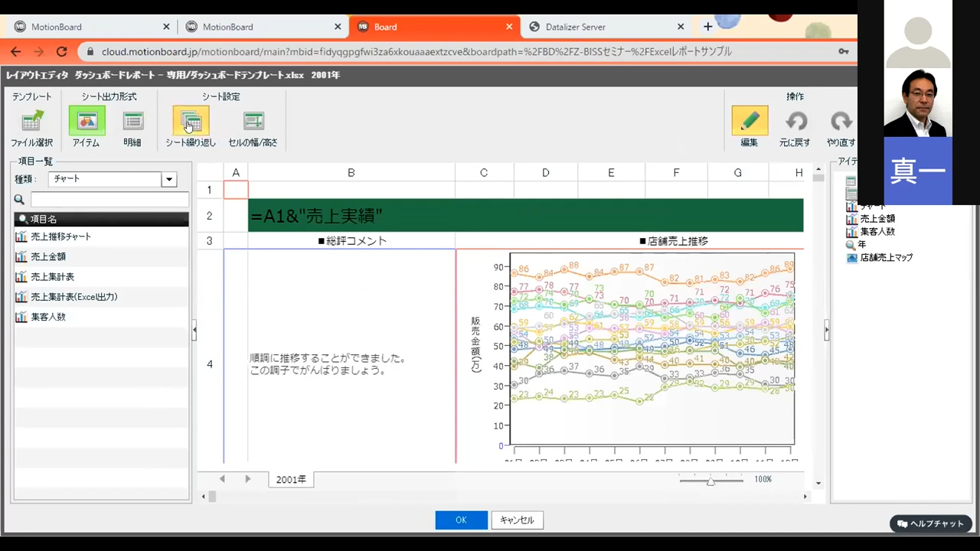Select 集客人数 in right items panel
The image size is (980, 551).
point(877,231)
